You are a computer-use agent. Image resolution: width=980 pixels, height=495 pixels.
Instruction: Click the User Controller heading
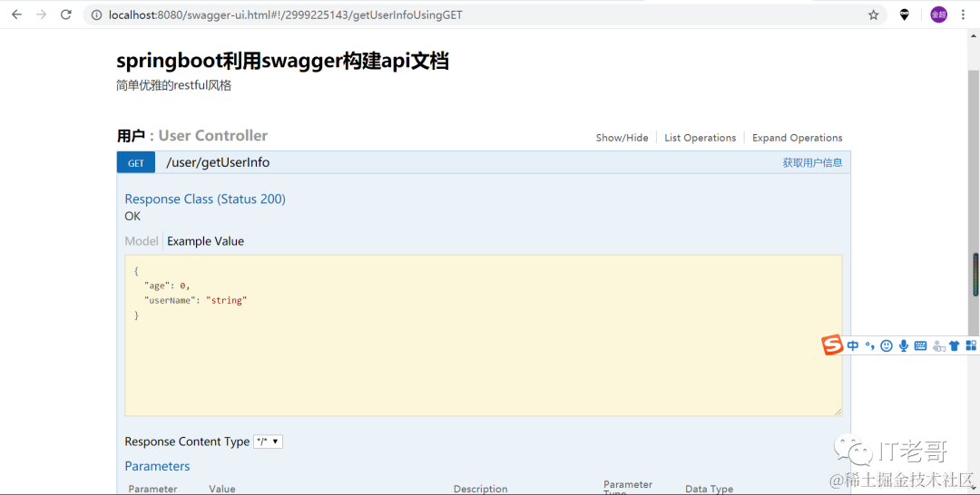pos(212,135)
